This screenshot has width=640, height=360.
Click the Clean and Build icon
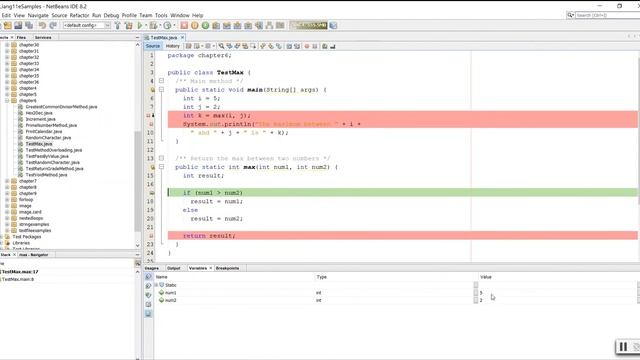tap(129, 25)
